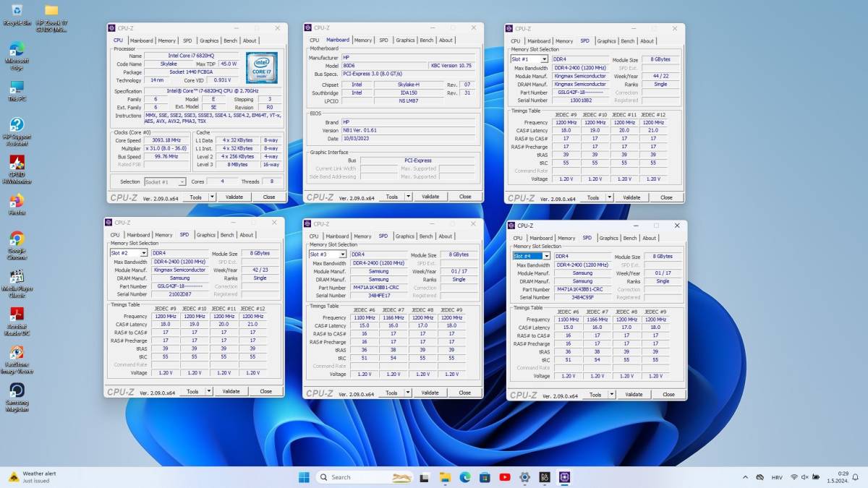The image size is (868, 488).
Task: Open Tools dropdown arrow in Mainboard window
Action: point(408,197)
